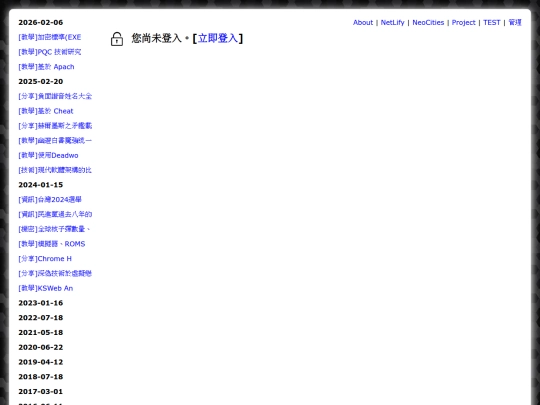Open the [分享]Chrome H article
The height and width of the screenshot is (405, 540).
coord(45,259)
